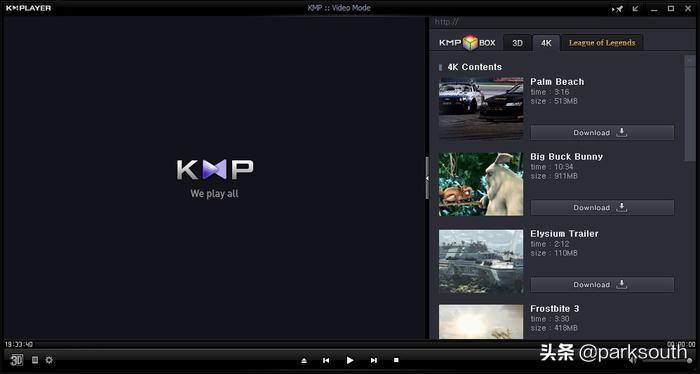Switch to the 3D tab
Screen dimensions: 700x374
[517, 43]
